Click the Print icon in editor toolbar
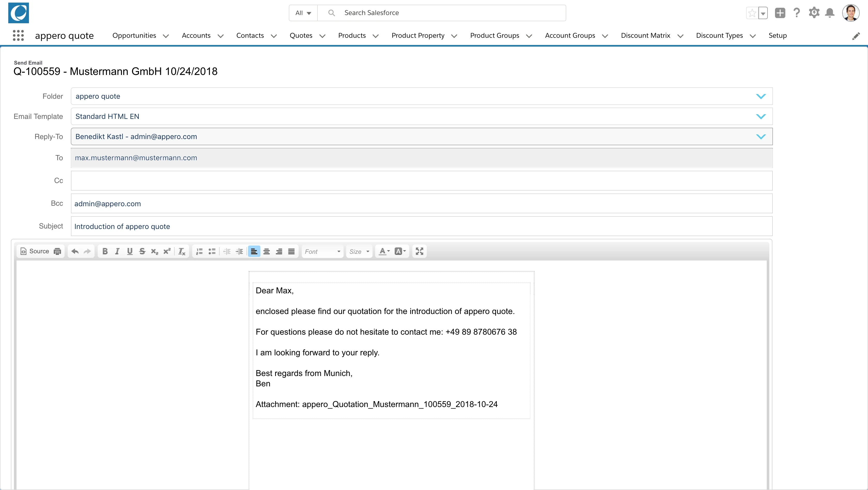868x490 pixels. point(57,251)
